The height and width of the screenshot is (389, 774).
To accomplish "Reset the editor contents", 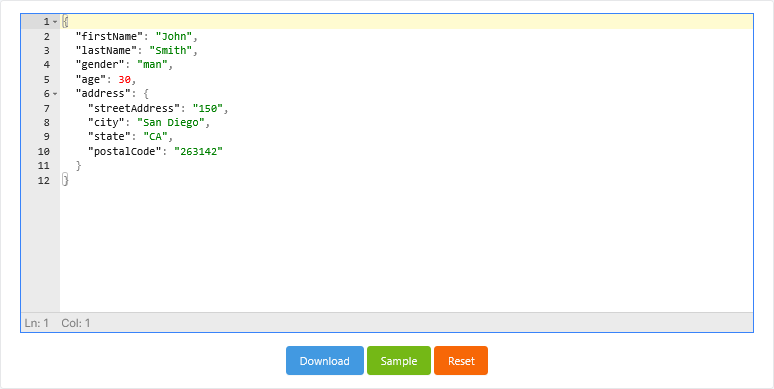I will coord(461,360).
